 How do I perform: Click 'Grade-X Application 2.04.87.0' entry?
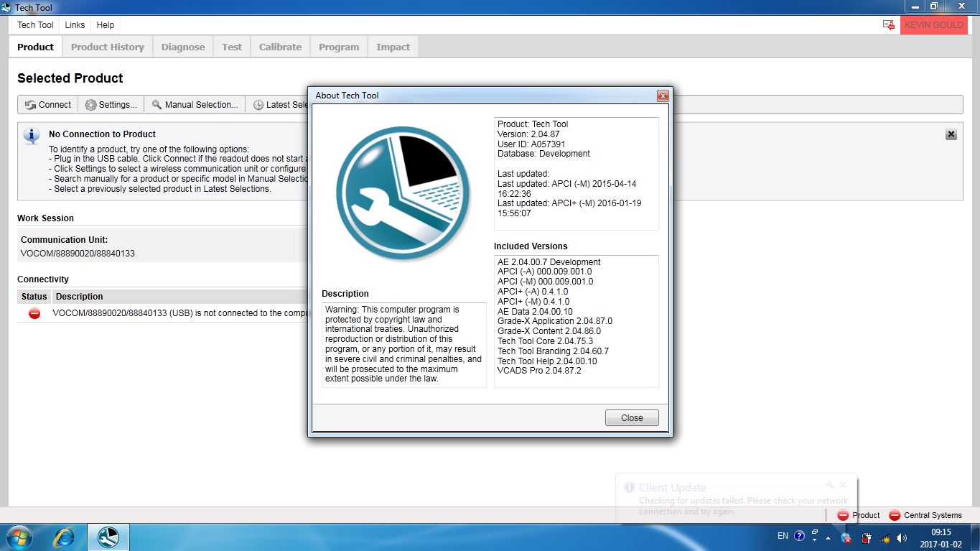pyautogui.click(x=555, y=321)
